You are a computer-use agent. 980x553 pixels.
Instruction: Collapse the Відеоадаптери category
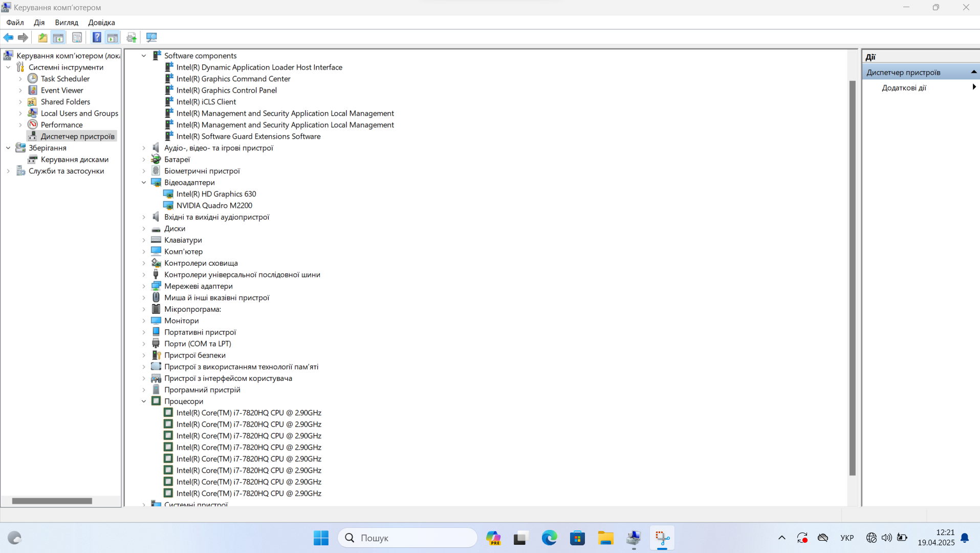(x=144, y=182)
